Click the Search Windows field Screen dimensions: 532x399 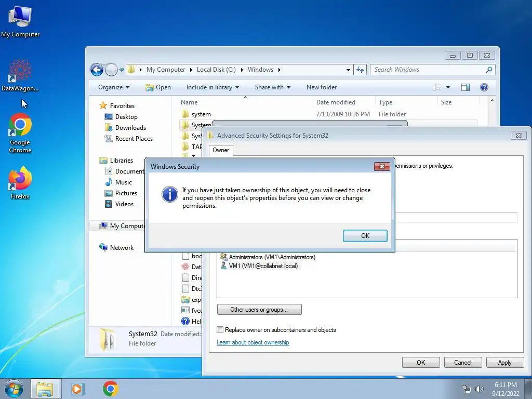(428, 70)
